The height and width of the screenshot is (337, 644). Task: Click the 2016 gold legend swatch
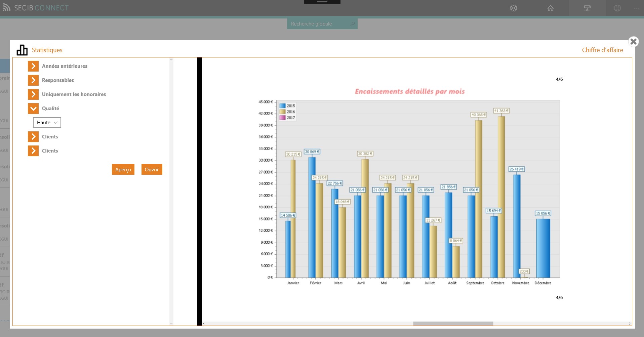coord(282,112)
